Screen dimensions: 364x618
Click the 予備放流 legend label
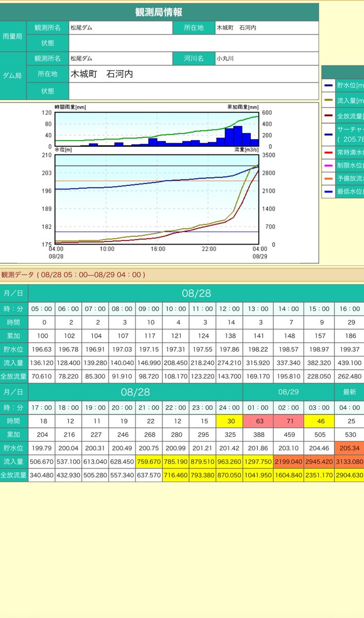[x=350, y=179]
